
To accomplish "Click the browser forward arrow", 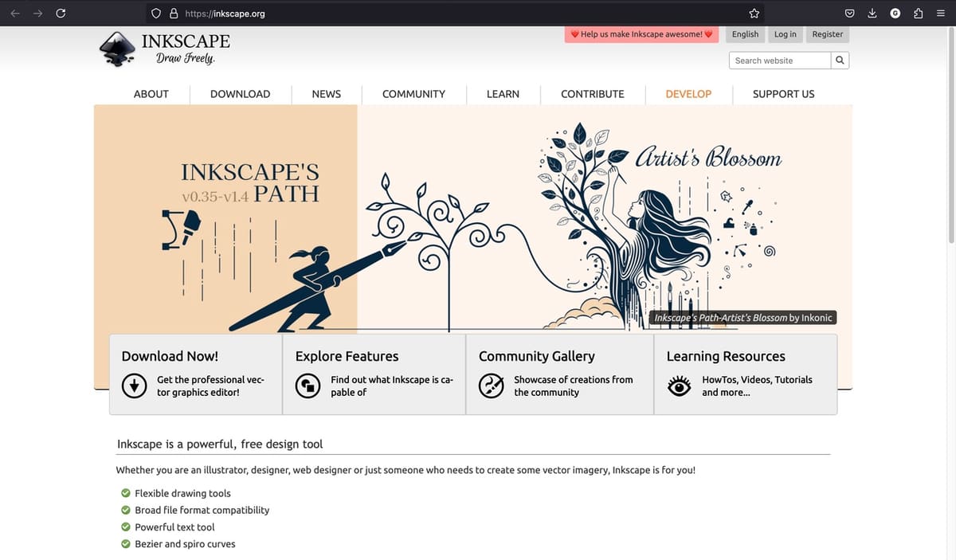I will pyautogui.click(x=37, y=13).
